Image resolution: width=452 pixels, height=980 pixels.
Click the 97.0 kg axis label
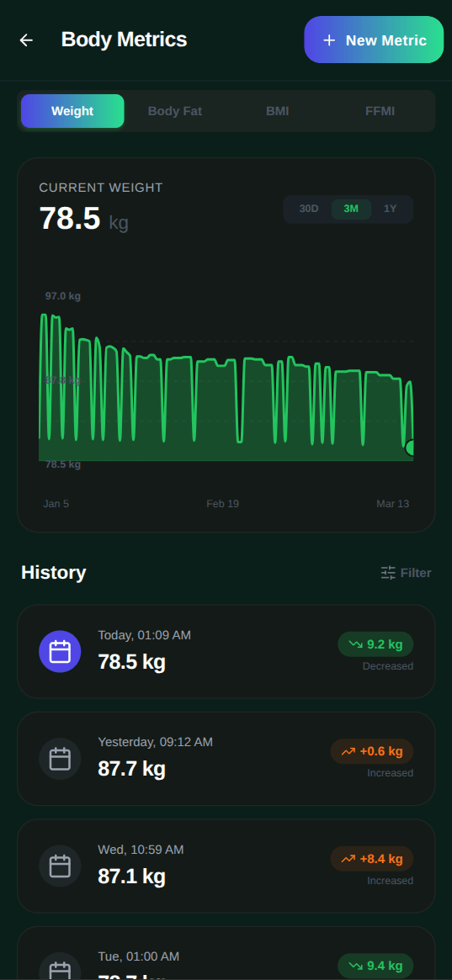pos(62,295)
